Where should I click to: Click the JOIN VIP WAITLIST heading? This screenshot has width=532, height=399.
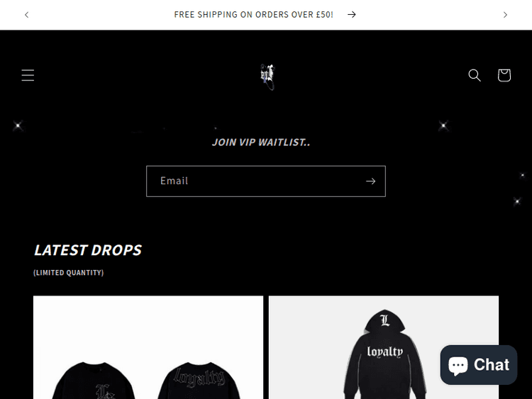click(261, 142)
